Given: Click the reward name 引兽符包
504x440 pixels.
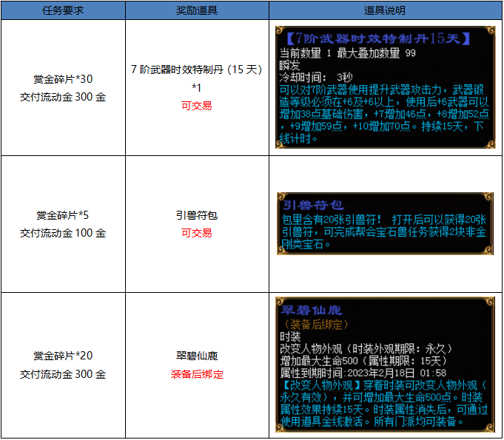Looking at the screenshot, I should (x=197, y=215).
